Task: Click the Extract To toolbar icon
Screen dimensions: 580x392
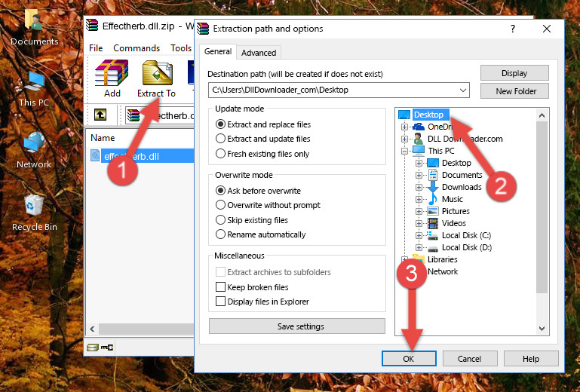Action: point(157,73)
